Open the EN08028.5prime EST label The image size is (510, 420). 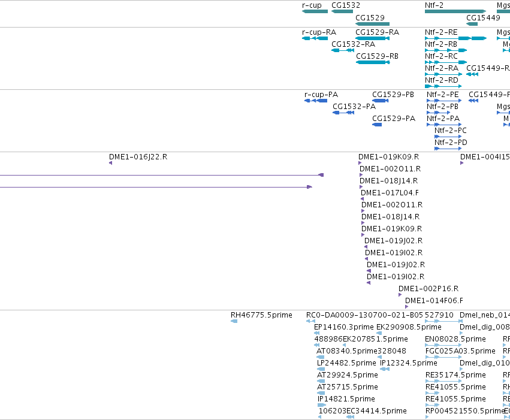(455, 339)
